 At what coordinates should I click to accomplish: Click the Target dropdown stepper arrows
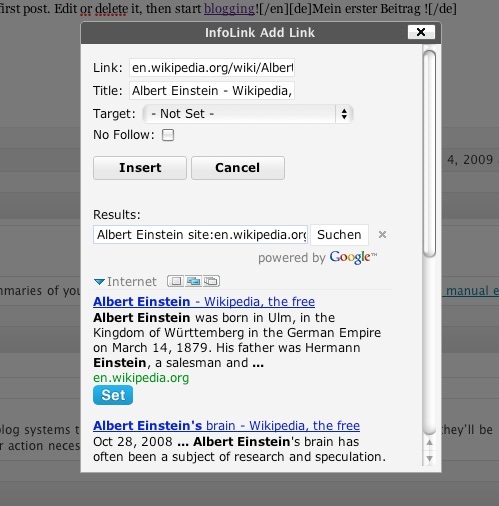(x=344, y=114)
